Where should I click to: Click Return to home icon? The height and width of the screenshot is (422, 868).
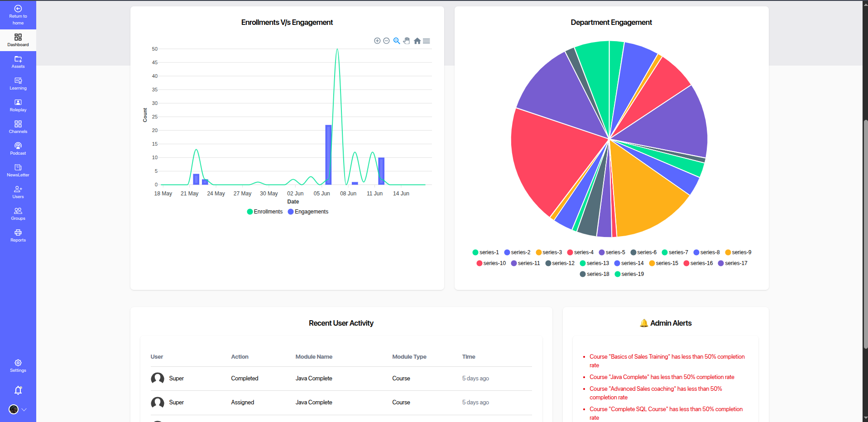click(x=18, y=9)
